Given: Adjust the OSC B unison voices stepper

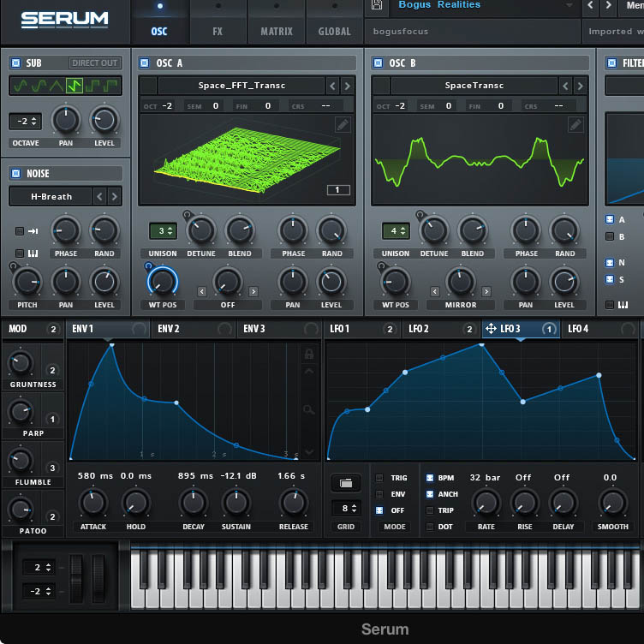Looking at the screenshot, I should 396,231.
